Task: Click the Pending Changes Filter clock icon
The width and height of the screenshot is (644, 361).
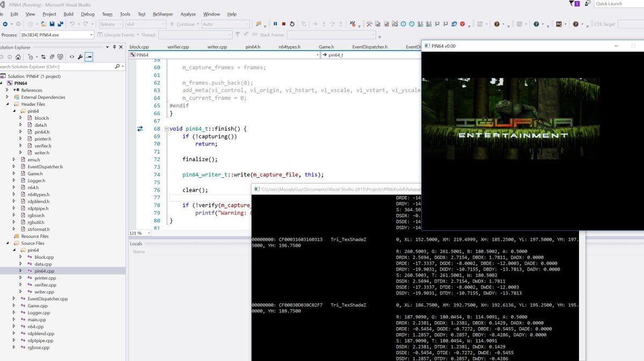Action: [31, 57]
